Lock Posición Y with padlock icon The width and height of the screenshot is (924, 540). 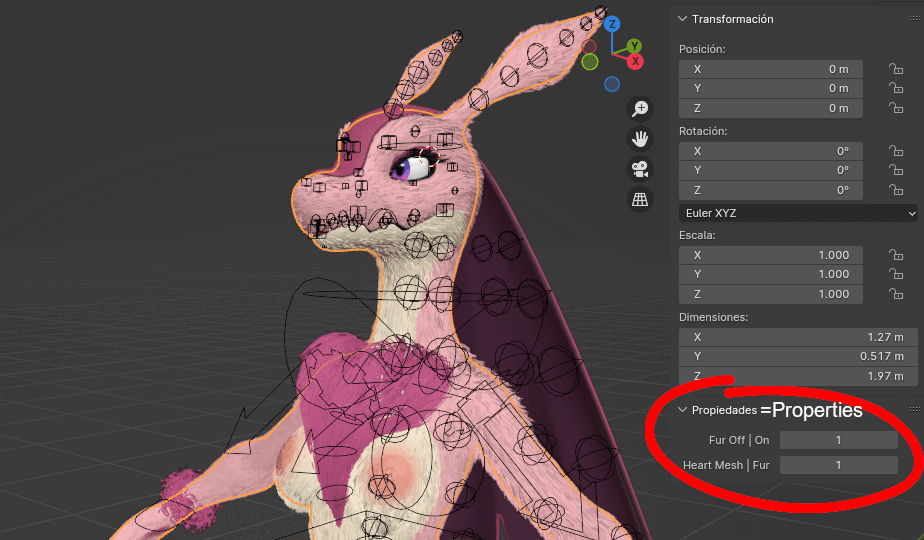(896, 88)
